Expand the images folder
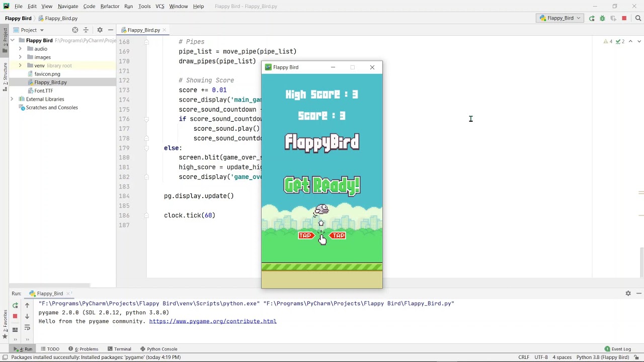 pyautogui.click(x=20, y=57)
